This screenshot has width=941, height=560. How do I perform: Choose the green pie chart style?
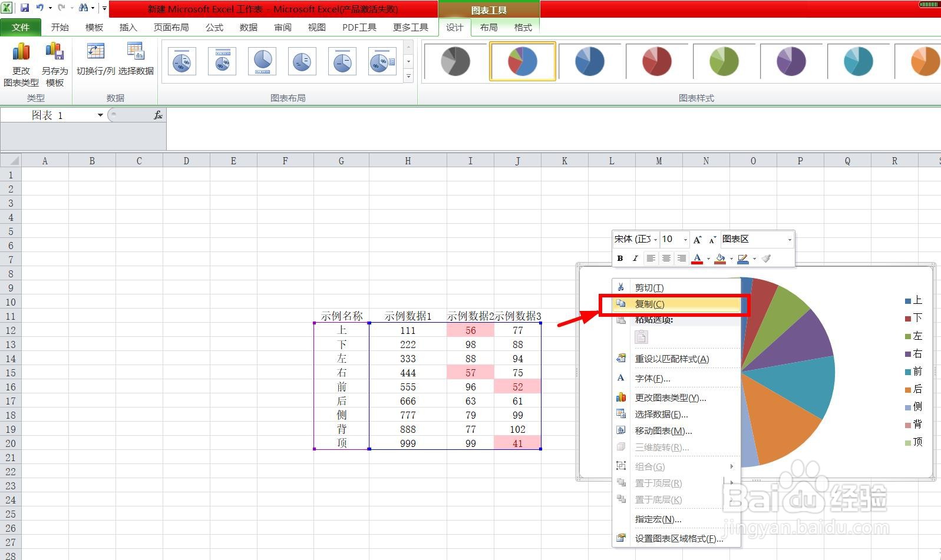tap(724, 61)
